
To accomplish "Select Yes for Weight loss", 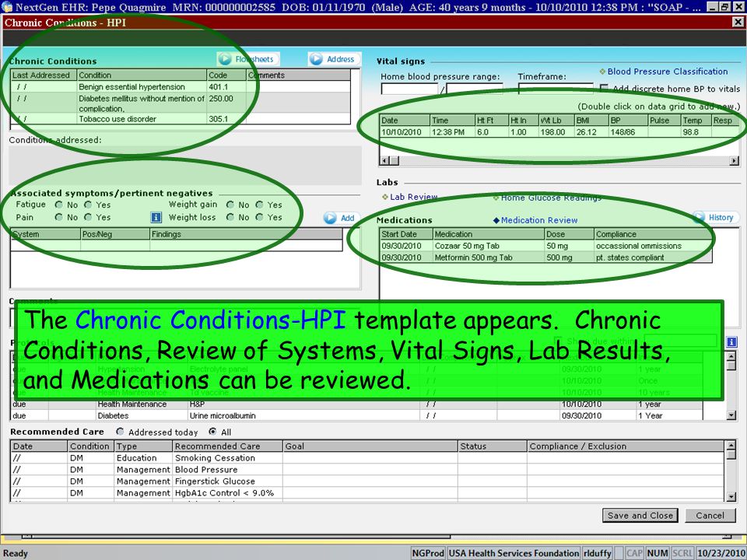I will (260, 217).
